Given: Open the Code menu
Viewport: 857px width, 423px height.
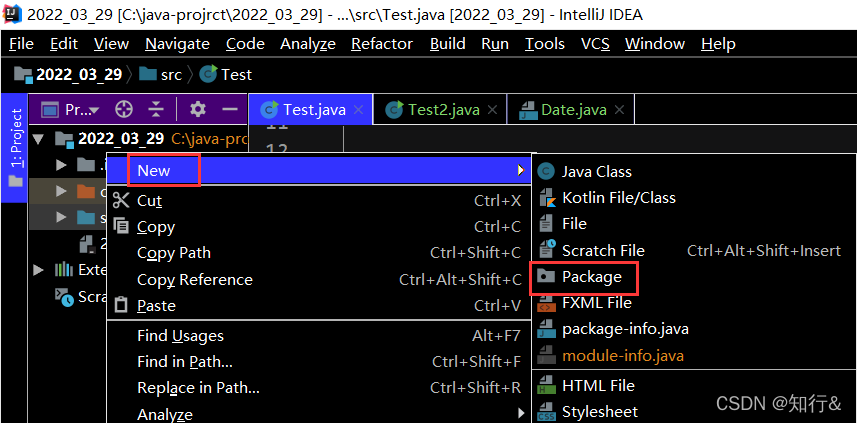Looking at the screenshot, I should click(245, 44).
